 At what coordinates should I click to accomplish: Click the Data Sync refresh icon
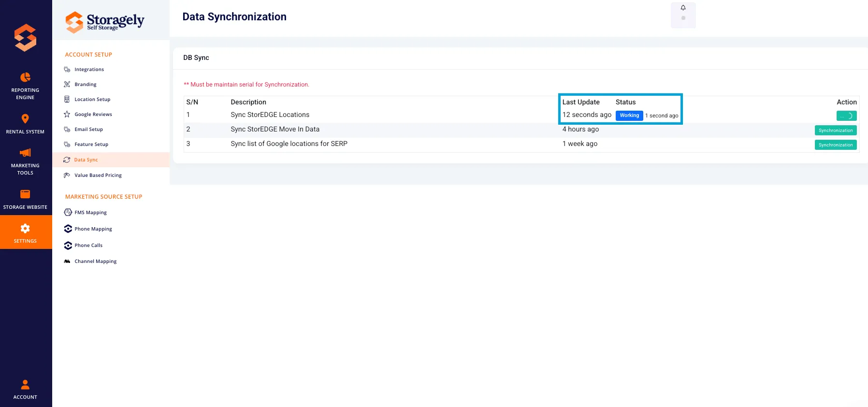click(x=67, y=160)
